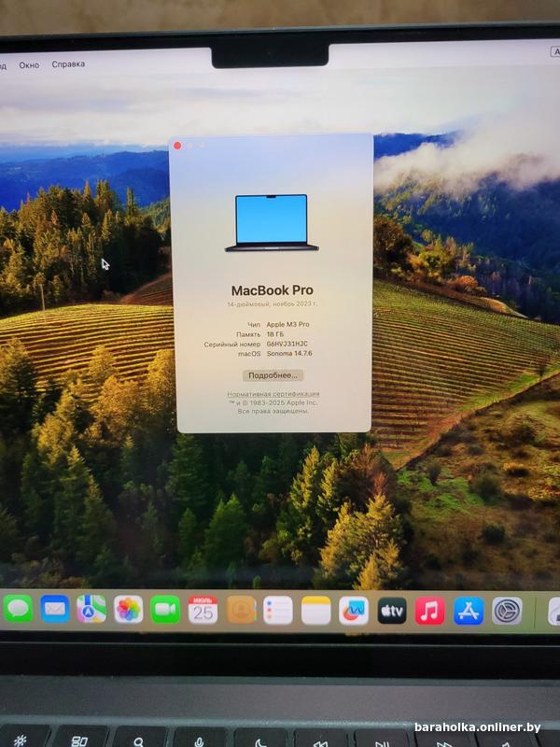Screen dimensions: 560x747
Task: Launch the Freeform app in Dock
Action: coord(354,611)
